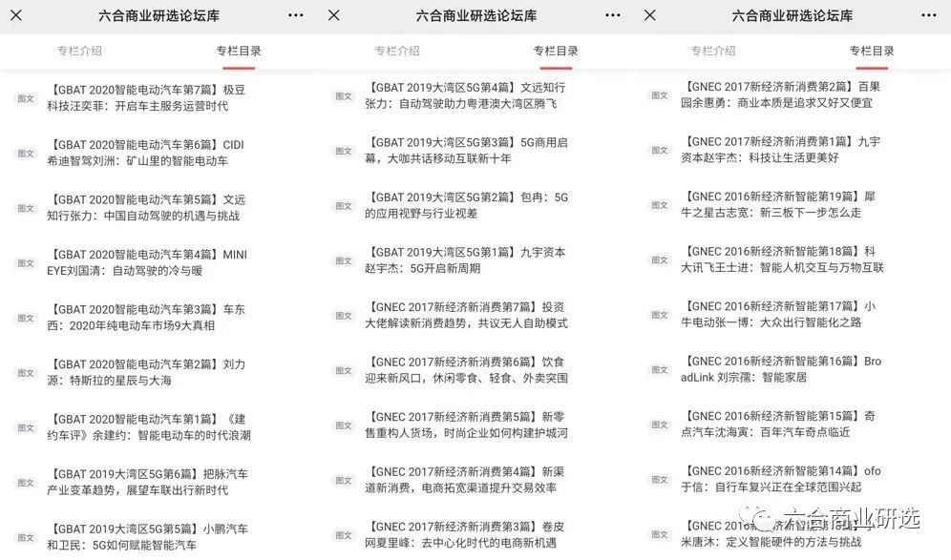Open article 车东西：2020年纯电动车市场9大真相
The height and width of the screenshot is (560, 951).
[146, 318]
